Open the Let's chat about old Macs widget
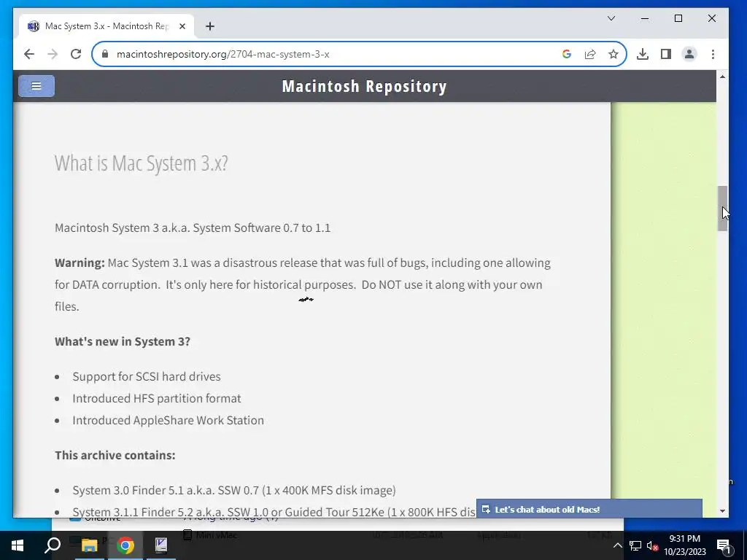The image size is (747, 560). pos(589,509)
